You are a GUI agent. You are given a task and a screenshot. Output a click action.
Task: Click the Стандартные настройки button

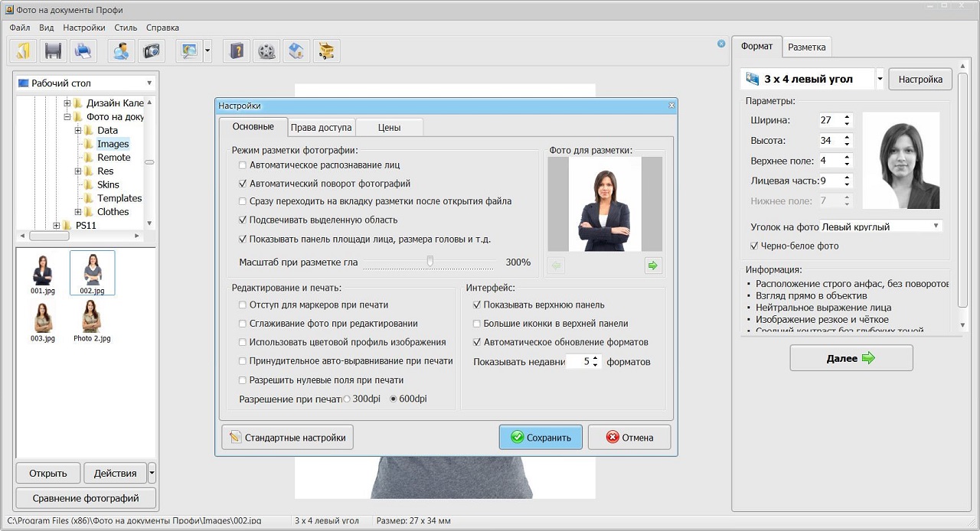click(288, 438)
